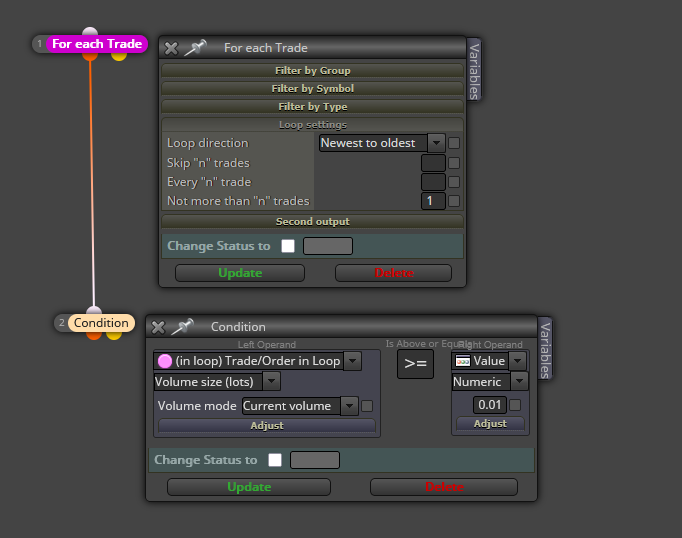Click yellow output dot under For each Trade

pyautogui.click(x=119, y=56)
